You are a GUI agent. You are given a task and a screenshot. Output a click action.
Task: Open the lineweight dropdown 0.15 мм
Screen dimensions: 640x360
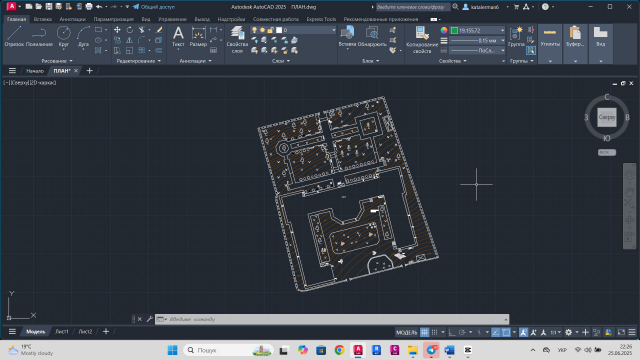[477, 40]
